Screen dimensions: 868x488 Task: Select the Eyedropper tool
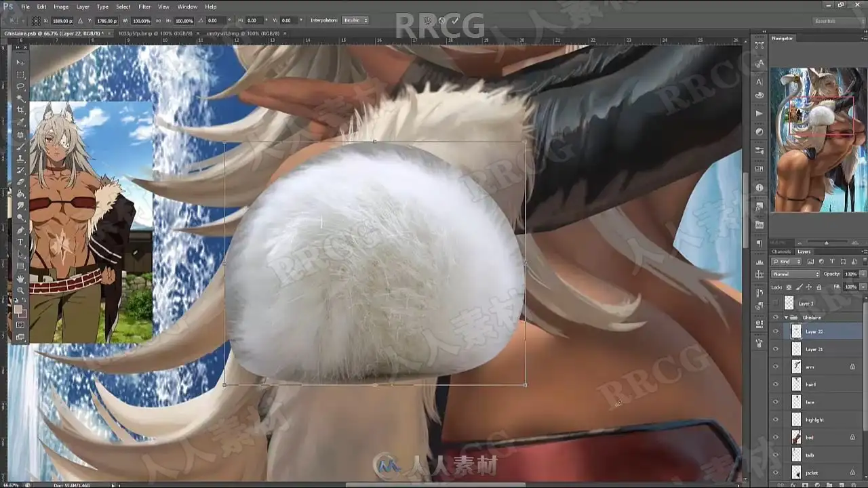[x=20, y=123]
